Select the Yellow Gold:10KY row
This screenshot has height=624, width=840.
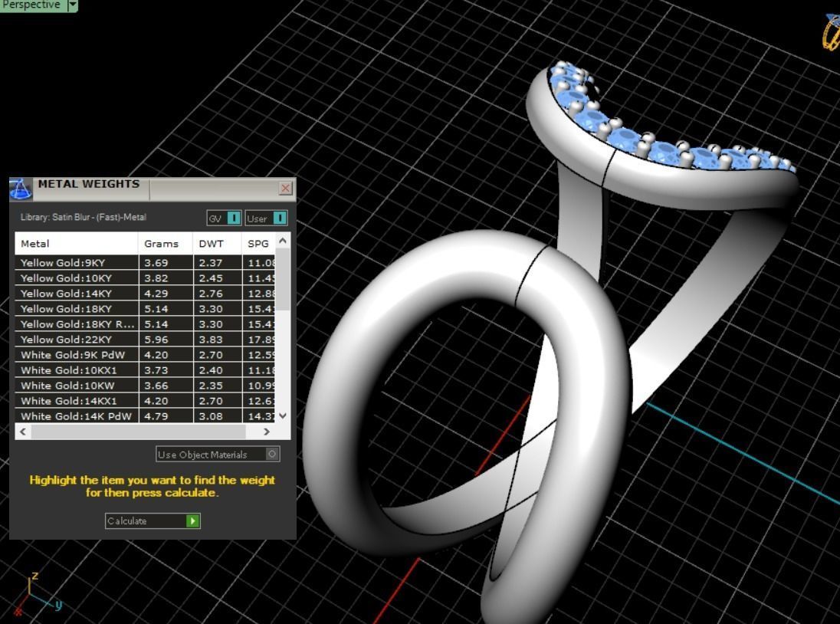point(145,278)
